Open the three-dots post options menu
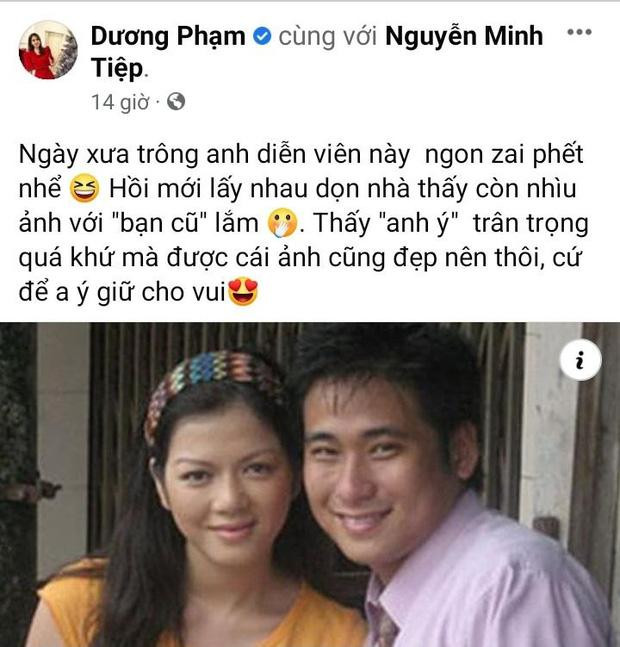 click(579, 32)
